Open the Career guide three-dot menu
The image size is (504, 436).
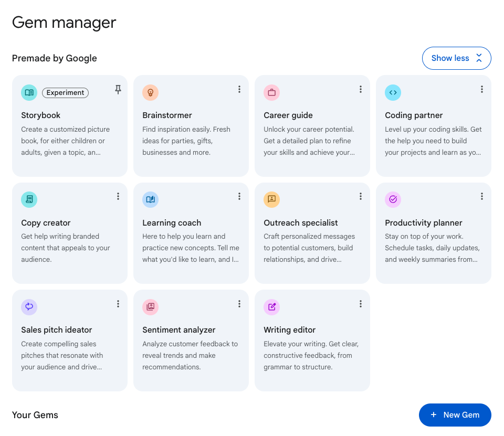(361, 90)
